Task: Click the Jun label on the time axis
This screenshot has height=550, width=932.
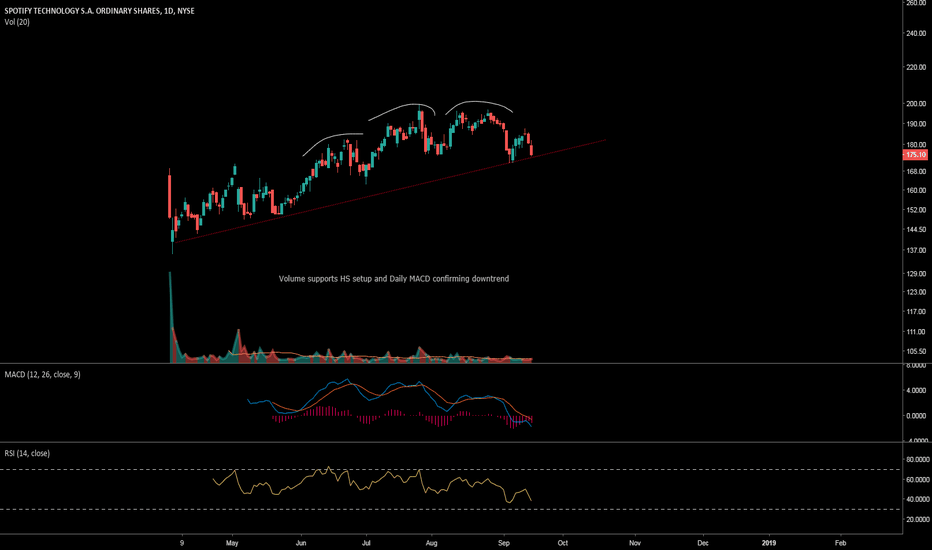Action: [301, 543]
